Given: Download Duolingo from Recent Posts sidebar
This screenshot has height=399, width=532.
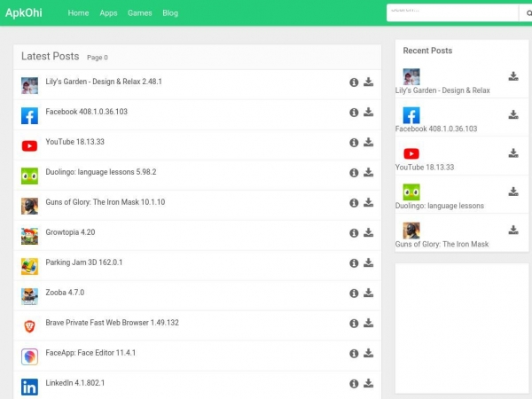Looking at the screenshot, I should pos(513,192).
